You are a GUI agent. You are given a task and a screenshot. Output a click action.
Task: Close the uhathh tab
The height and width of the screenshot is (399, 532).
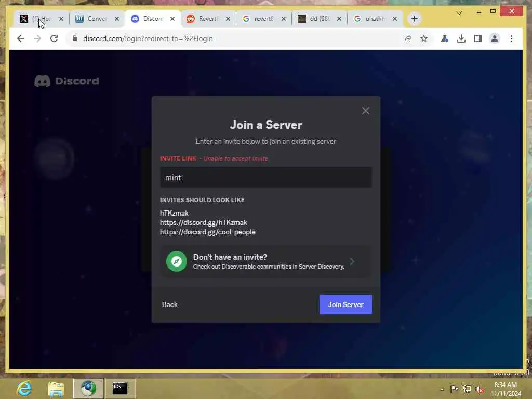[395, 19]
